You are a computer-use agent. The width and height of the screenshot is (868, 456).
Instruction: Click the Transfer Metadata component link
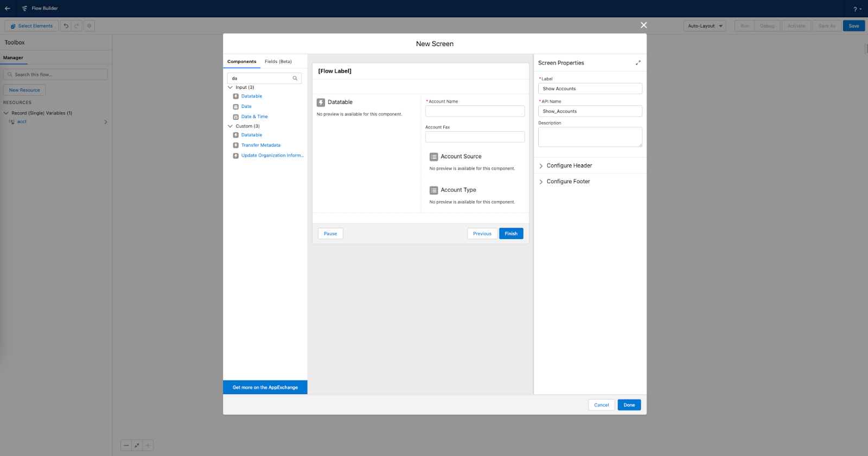pyautogui.click(x=261, y=145)
